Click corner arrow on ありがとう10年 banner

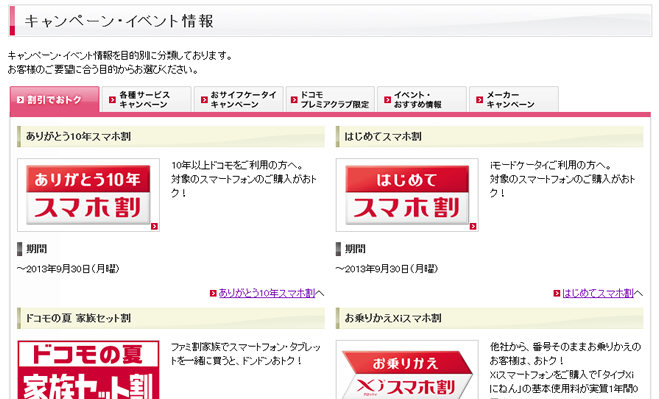(154, 226)
